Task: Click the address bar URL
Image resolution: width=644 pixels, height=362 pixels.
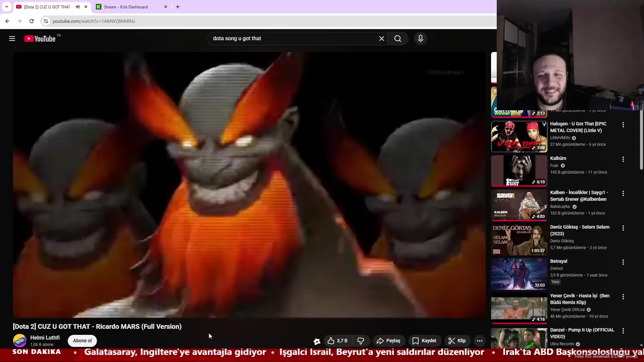Action: coord(94,21)
